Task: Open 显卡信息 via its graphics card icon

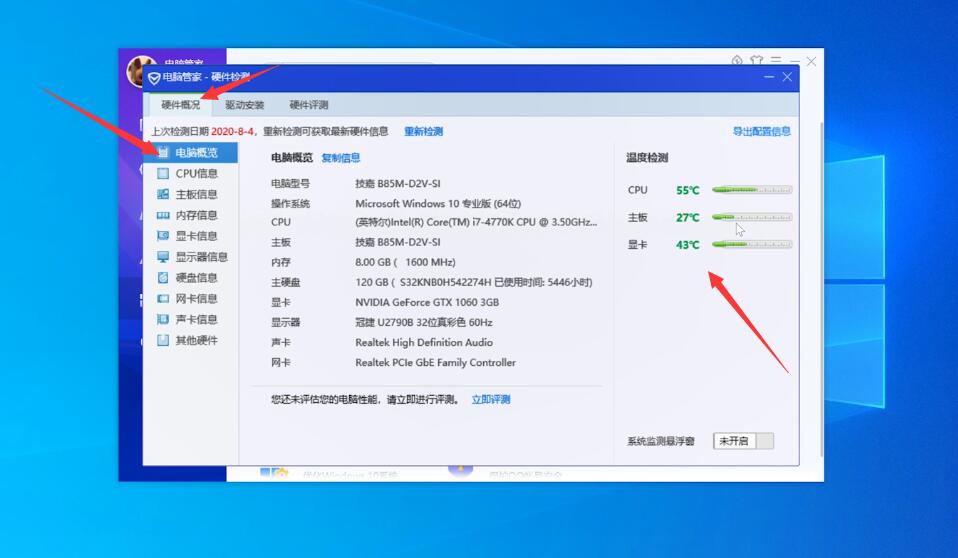Action: 163,236
